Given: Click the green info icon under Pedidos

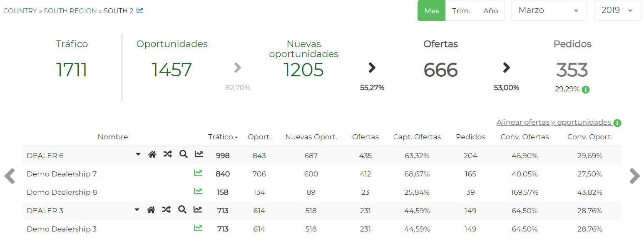Looking at the screenshot, I should tap(586, 89).
